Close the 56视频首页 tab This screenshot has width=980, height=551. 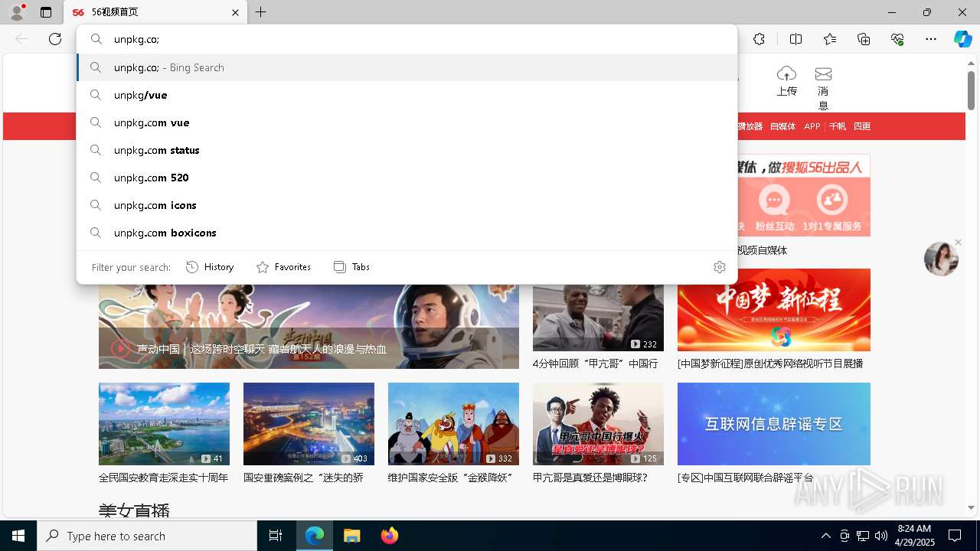235,12
